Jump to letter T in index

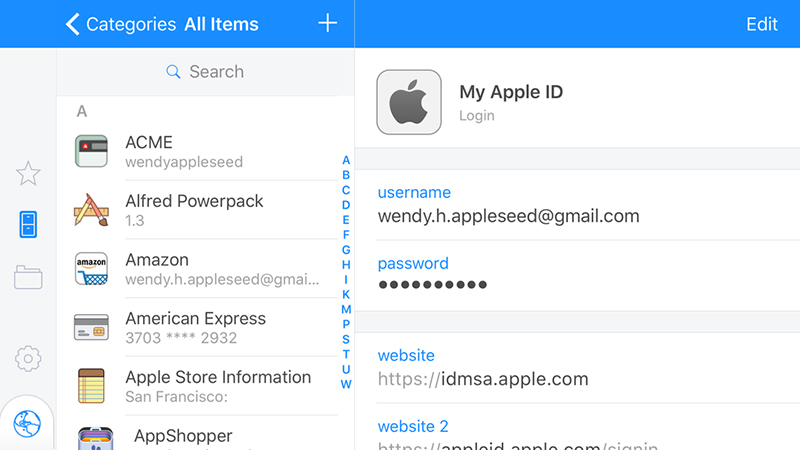coord(346,354)
